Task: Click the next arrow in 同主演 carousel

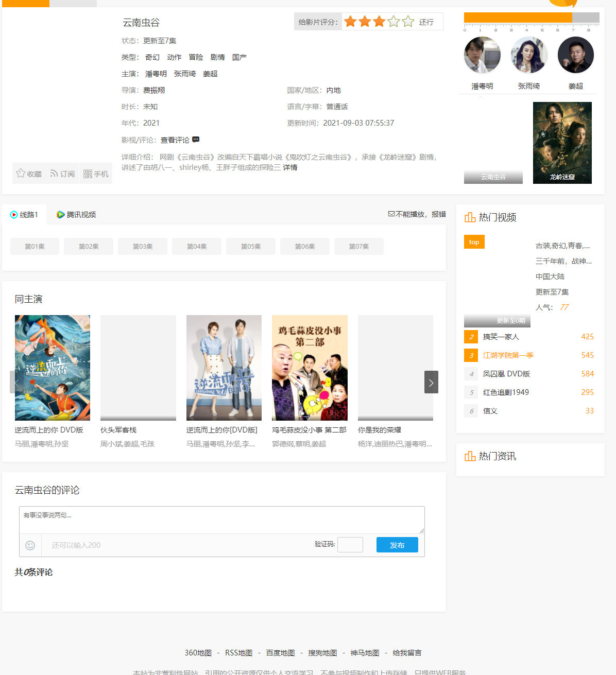Action: pos(431,382)
